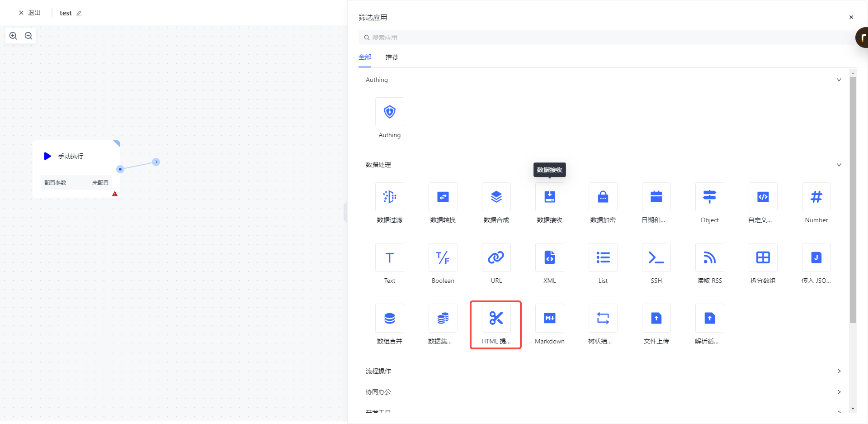
Task: Zoom out the workflow canvas
Action: pos(28,36)
